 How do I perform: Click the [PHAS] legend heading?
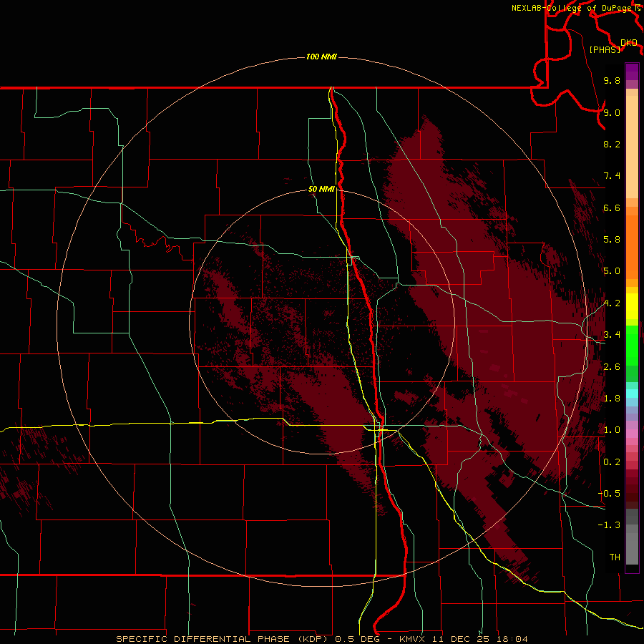click(x=605, y=49)
